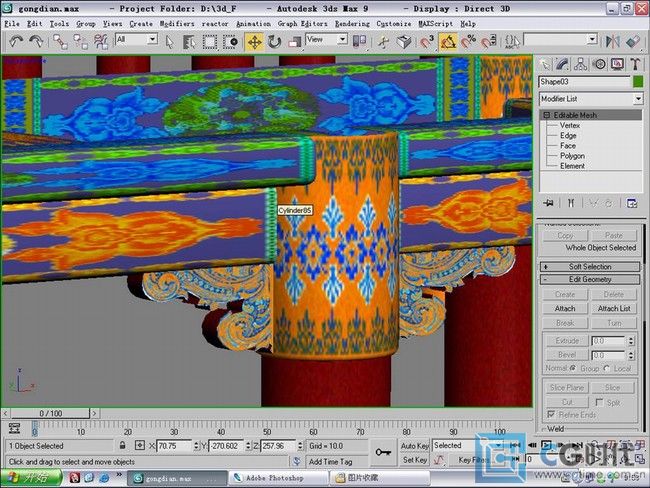Screen dimensions: 650x488
Task: Toggle the Angle Snap icon
Action: tap(448, 42)
